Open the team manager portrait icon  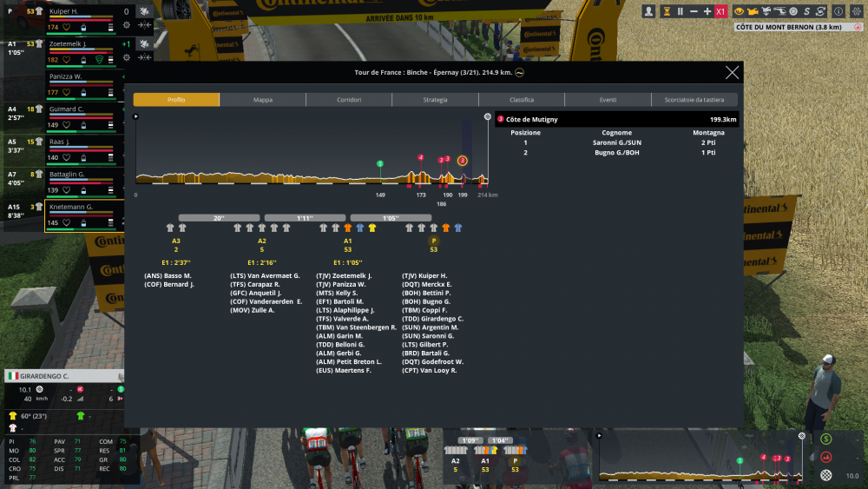click(648, 11)
